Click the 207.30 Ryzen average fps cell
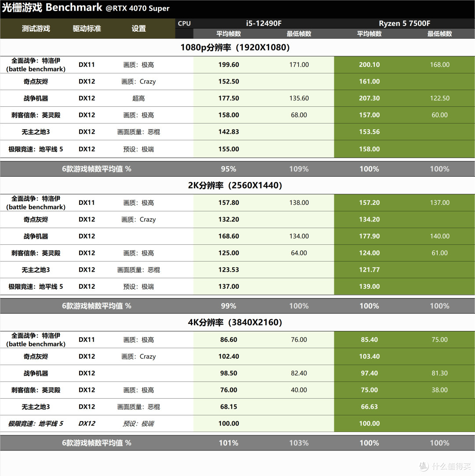Image resolution: width=475 pixels, height=476 pixels. pos(369,98)
